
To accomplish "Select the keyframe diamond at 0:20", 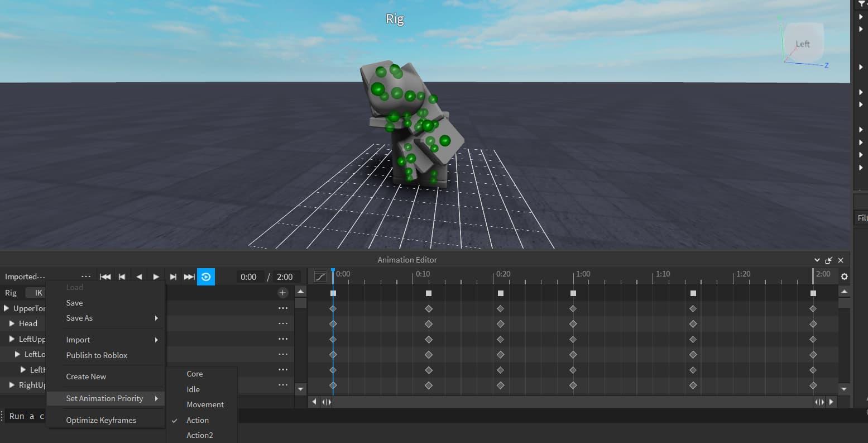I will (500, 308).
